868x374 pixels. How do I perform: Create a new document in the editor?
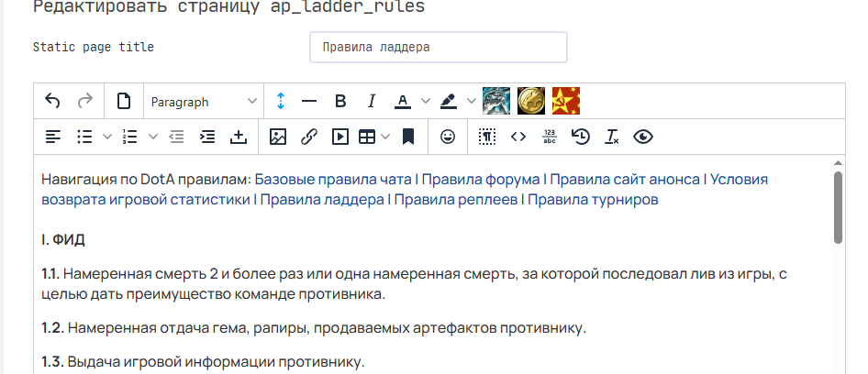point(124,101)
